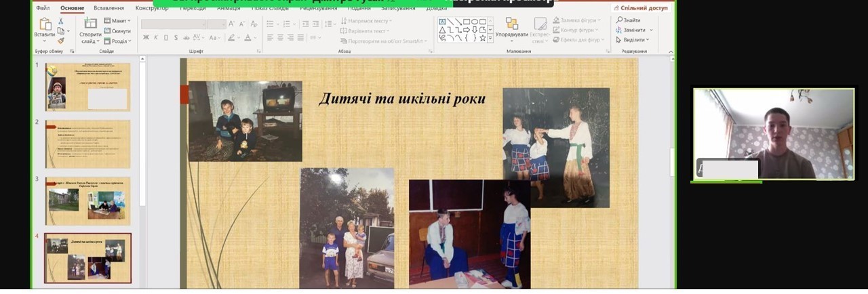Open the font color A picker
The height and width of the screenshot is (294, 868).
coord(249,37)
